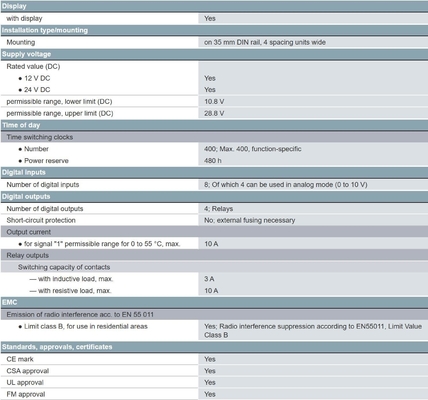Click the "Yes" value for CE mark
This screenshot has height=400, width=428.
coord(210,359)
